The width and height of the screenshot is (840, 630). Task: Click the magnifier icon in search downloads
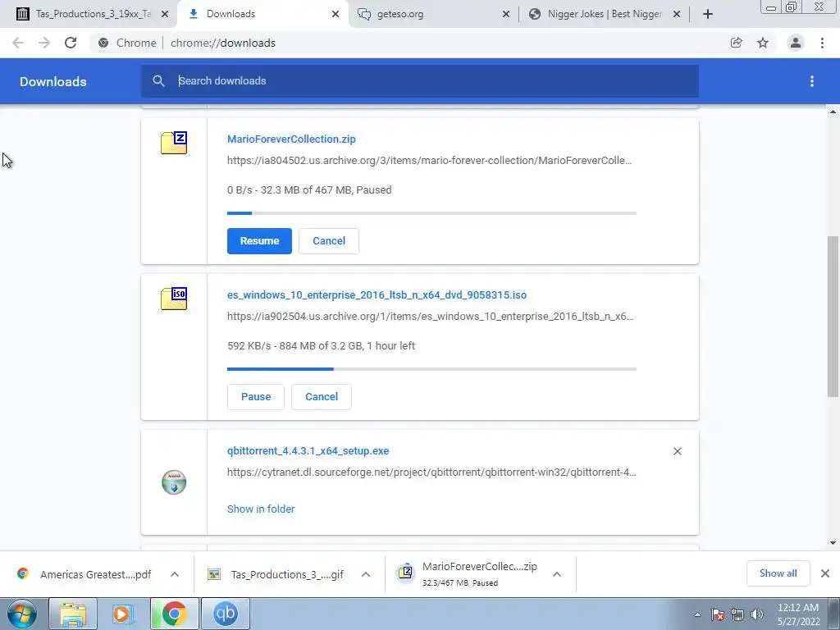click(x=158, y=81)
